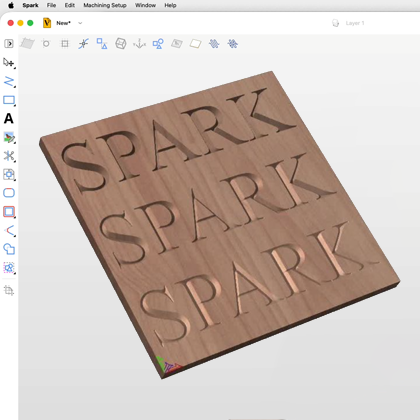Open the Apple menu
This screenshot has width=420, height=420.
coord(11,5)
